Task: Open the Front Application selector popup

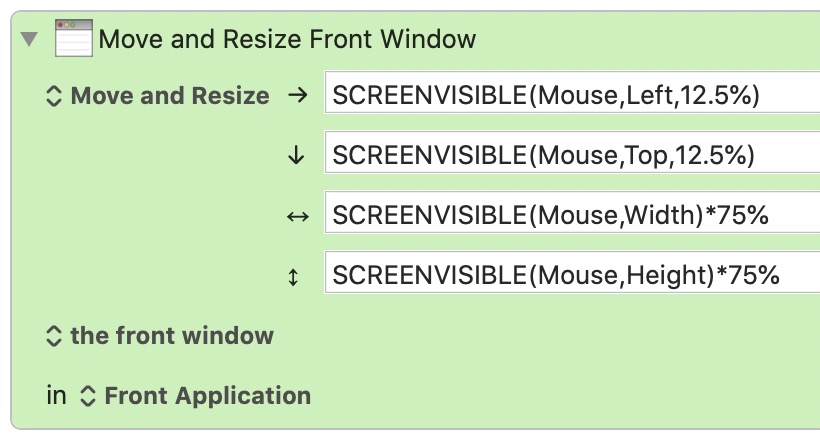Action: pyautogui.click(x=195, y=396)
